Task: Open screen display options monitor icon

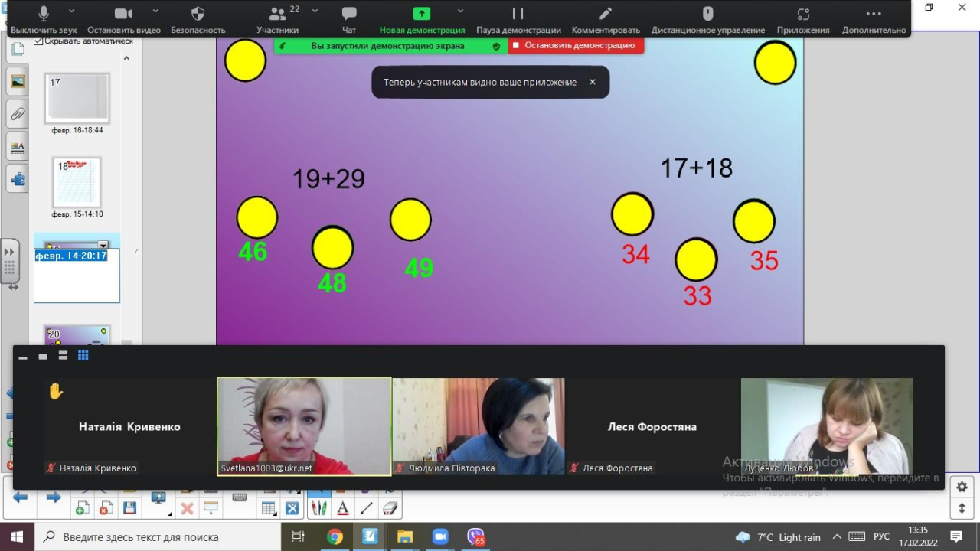Action: coord(159,499)
